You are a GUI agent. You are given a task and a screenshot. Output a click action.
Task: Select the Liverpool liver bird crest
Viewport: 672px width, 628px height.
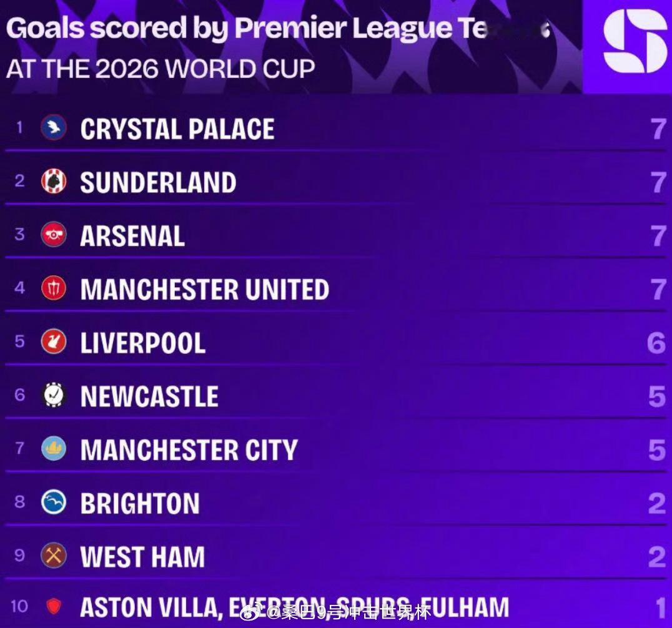[x=54, y=341]
